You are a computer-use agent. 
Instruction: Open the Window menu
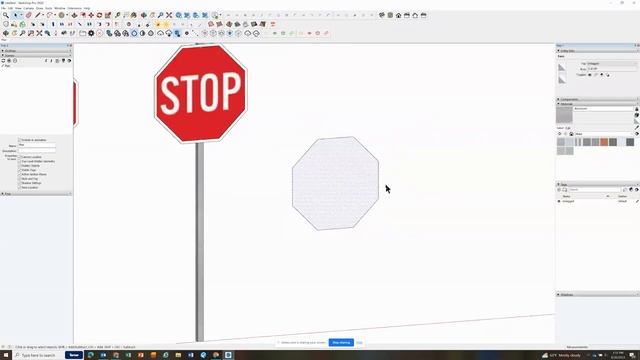pyautogui.click(x=60, y=8)
